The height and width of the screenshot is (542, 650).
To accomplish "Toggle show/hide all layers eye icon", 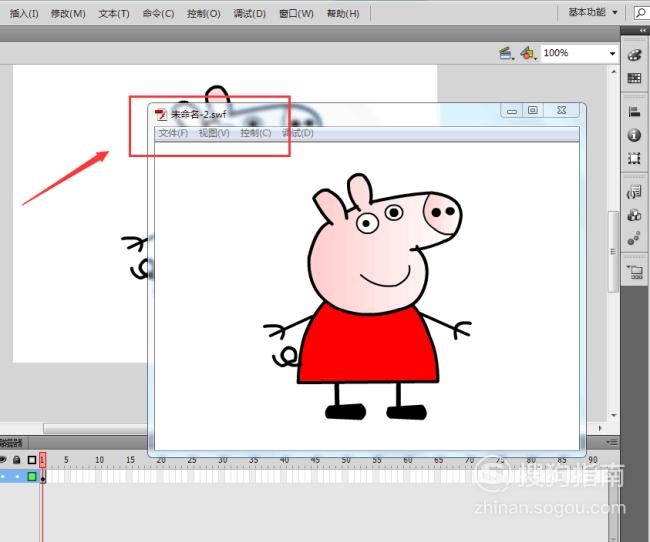I will pyautogui.click(x=2, y=459).
